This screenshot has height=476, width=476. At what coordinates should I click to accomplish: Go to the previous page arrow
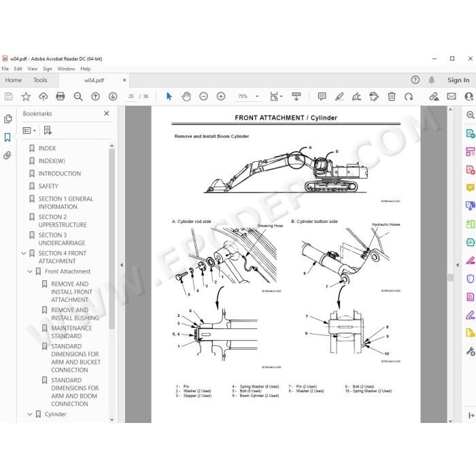pos(95,97)
